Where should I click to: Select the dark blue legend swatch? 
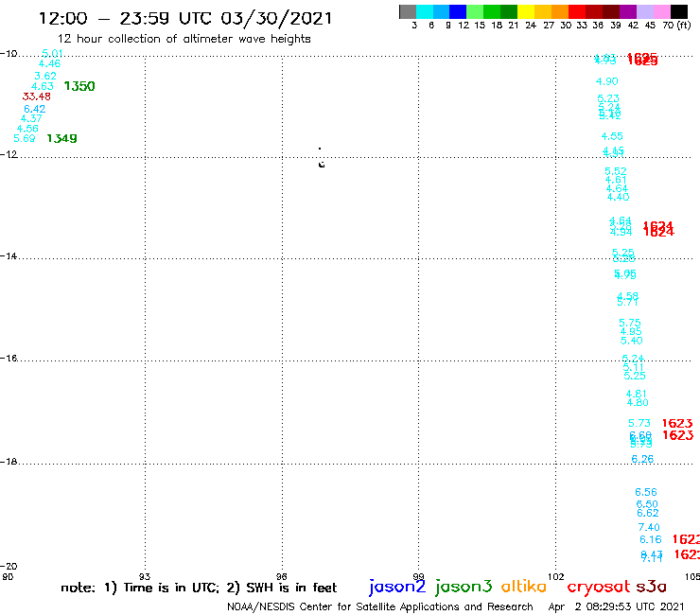point(458,11)
